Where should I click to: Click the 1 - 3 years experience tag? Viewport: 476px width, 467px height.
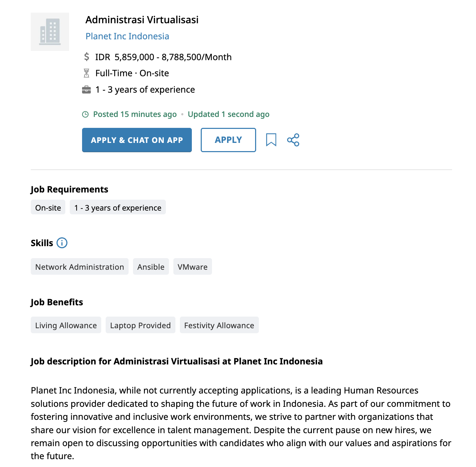coord(118,207)
